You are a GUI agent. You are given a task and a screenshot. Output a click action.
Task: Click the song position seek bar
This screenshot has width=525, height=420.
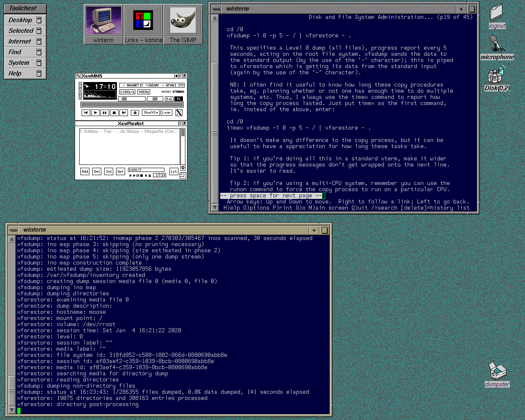tap(131, 105)
